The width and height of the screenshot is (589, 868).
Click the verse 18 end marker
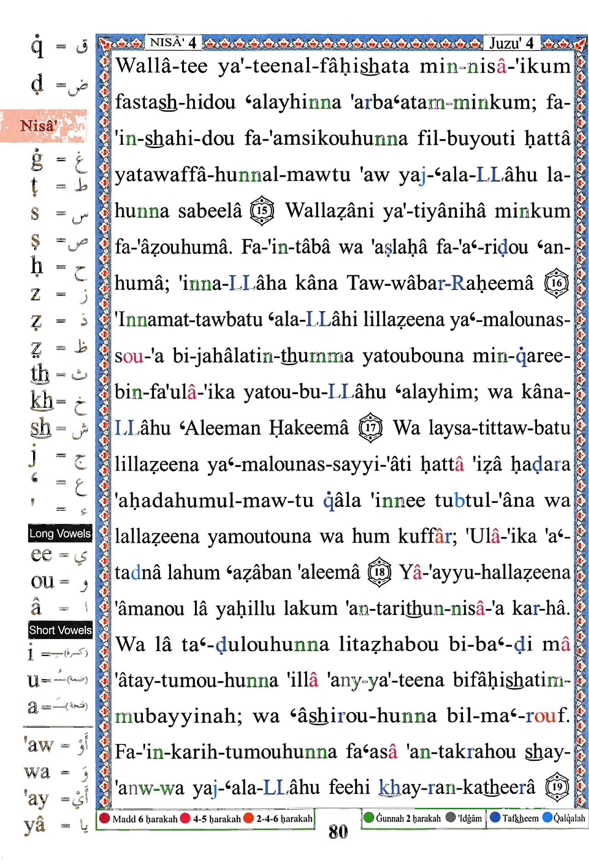[x=380, y=573]
